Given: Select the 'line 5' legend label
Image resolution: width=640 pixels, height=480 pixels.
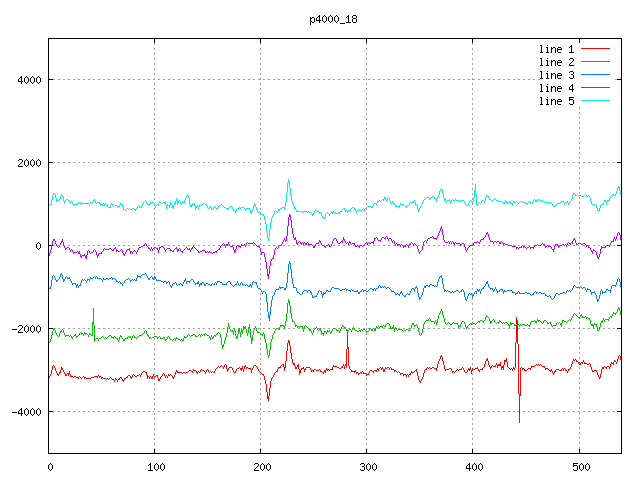Looking at the screenshot, I should [x=556, y=101].
